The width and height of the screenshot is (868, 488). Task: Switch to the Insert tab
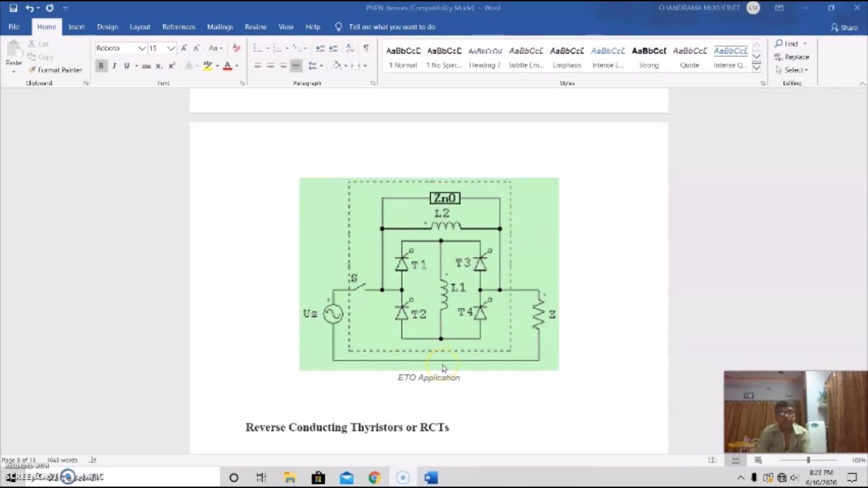coord(76,27)
